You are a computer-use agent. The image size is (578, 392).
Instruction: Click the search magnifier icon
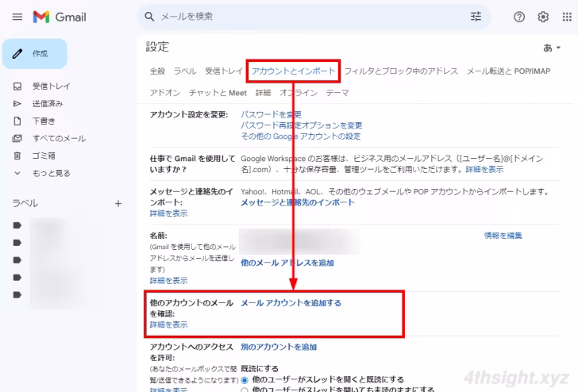(149, 17)
